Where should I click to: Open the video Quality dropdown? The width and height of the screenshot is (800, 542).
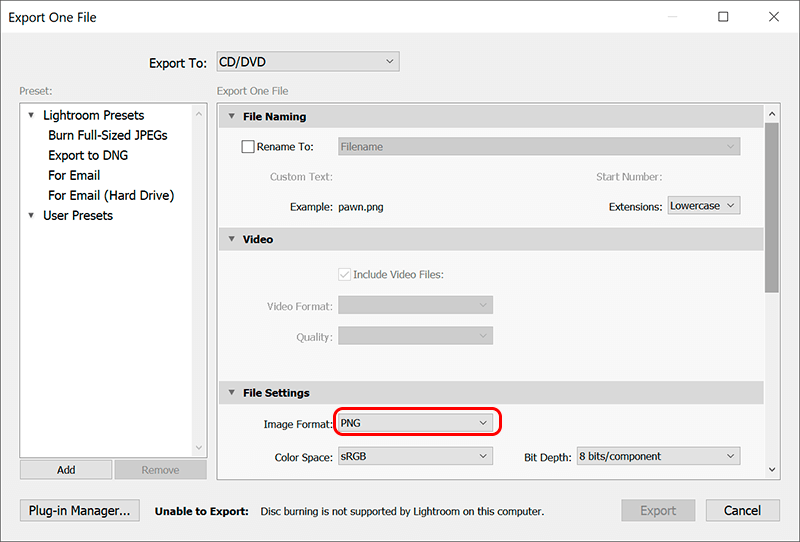415,336
